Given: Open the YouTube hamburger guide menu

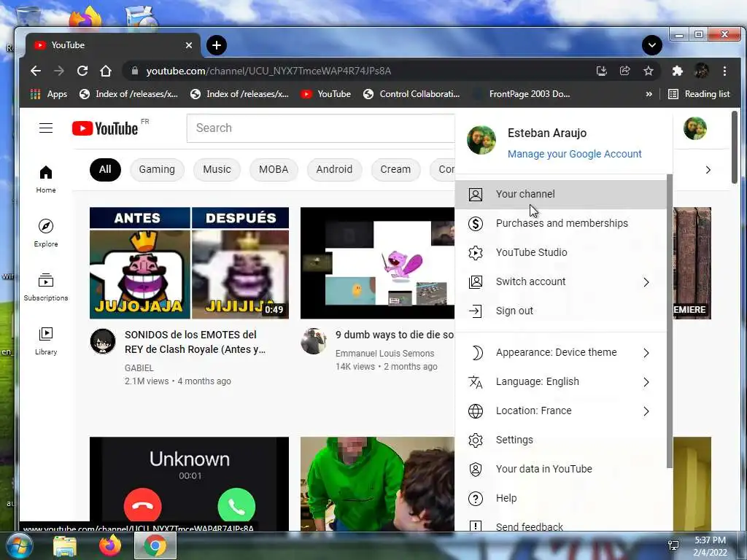Looking at the screenshot, I should [x=46, y=128].
